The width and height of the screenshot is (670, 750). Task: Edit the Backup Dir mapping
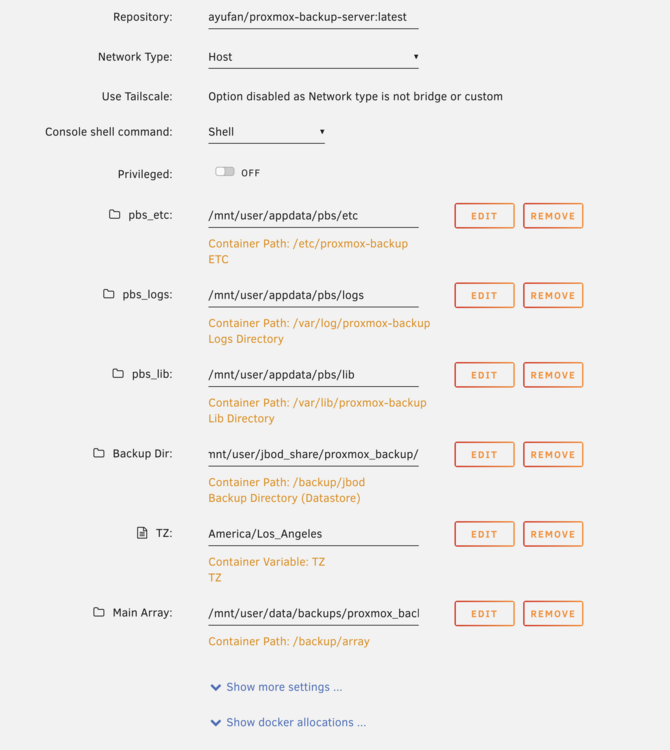(x=484, y=454)
